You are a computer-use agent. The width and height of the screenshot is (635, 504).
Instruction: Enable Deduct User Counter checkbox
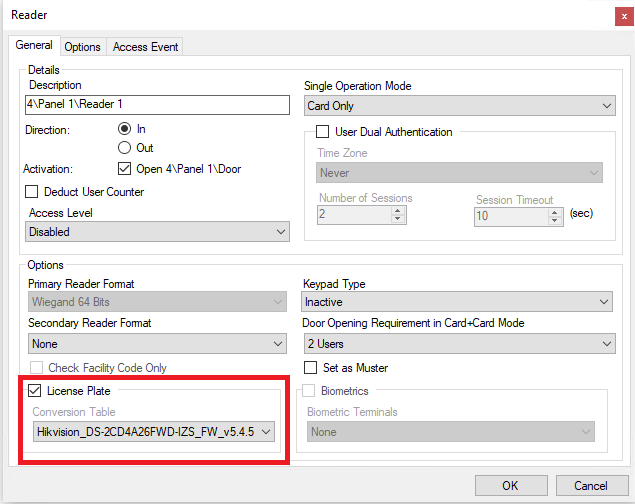pos(32,191)
